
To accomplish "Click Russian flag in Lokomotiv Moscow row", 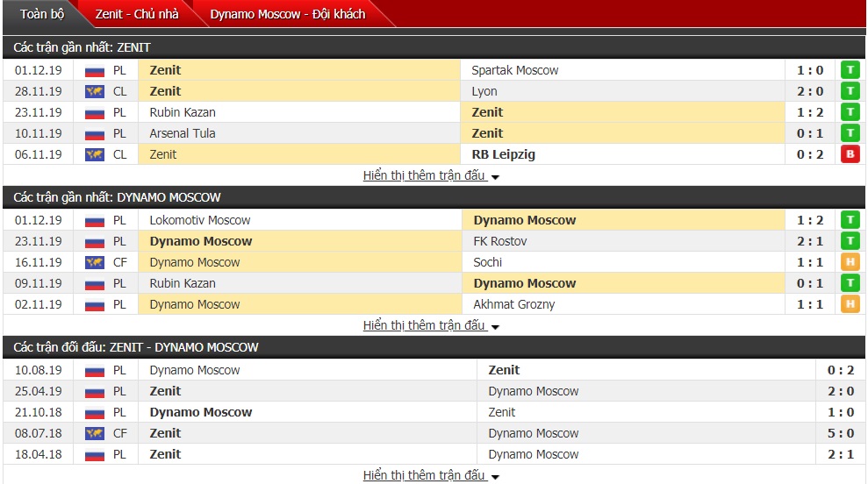I will click(x=95, y=221).
